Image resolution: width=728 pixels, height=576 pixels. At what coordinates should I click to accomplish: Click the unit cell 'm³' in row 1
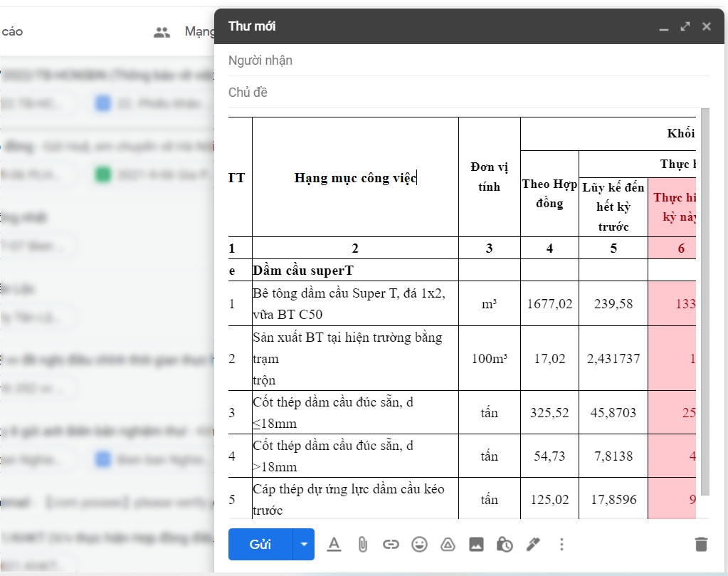pyautogui.click(x=490, y=304)
